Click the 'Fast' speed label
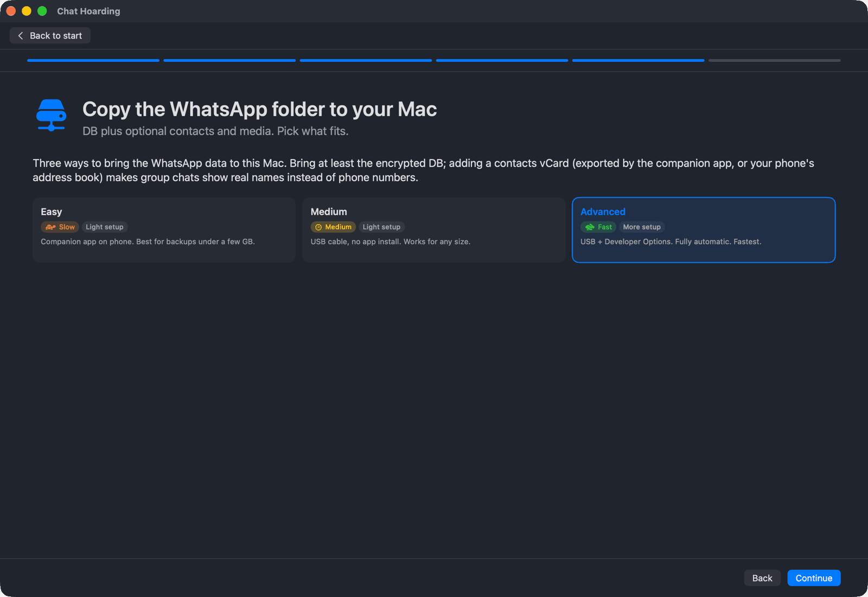The image size is (868, 597). click(605, 227)
